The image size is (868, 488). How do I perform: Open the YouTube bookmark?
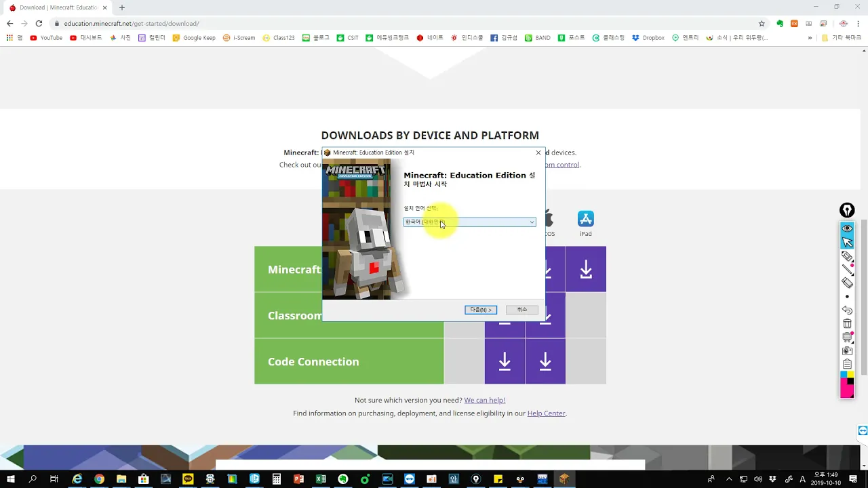46,38
